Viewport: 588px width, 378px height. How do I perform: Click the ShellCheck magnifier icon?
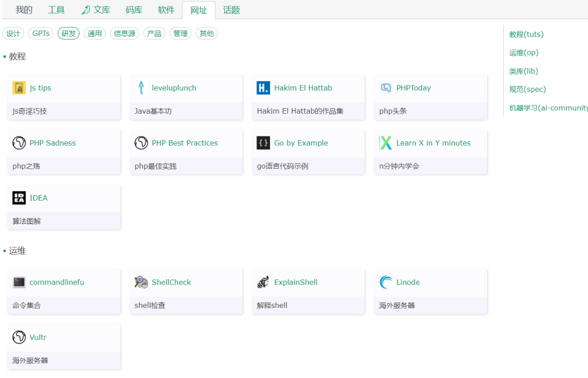click(141, 282)
